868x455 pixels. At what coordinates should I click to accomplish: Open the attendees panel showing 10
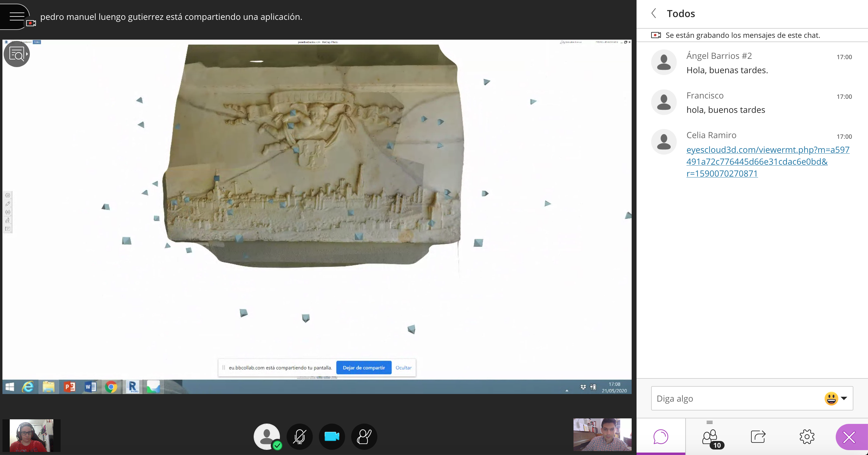pos(710,437)
